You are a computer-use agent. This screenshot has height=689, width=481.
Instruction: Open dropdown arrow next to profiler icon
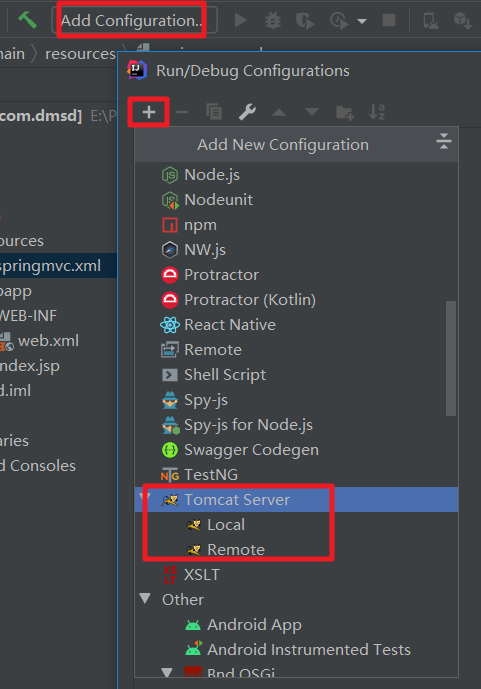pos(362,21)
